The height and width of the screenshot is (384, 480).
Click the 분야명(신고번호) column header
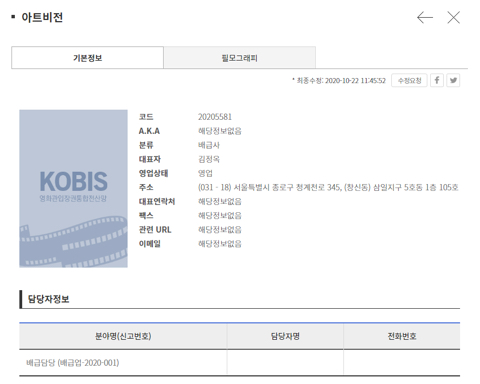pyautogui.click(x=123, y=336)
